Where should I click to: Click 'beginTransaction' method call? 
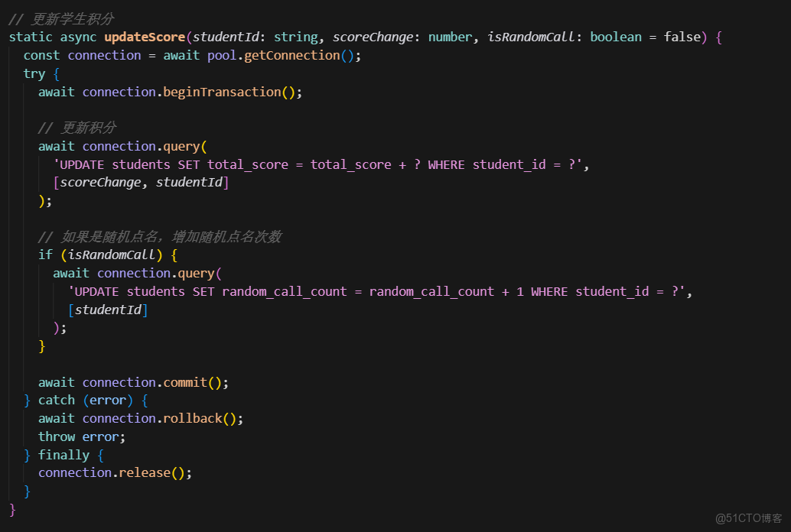click(222, 92)
